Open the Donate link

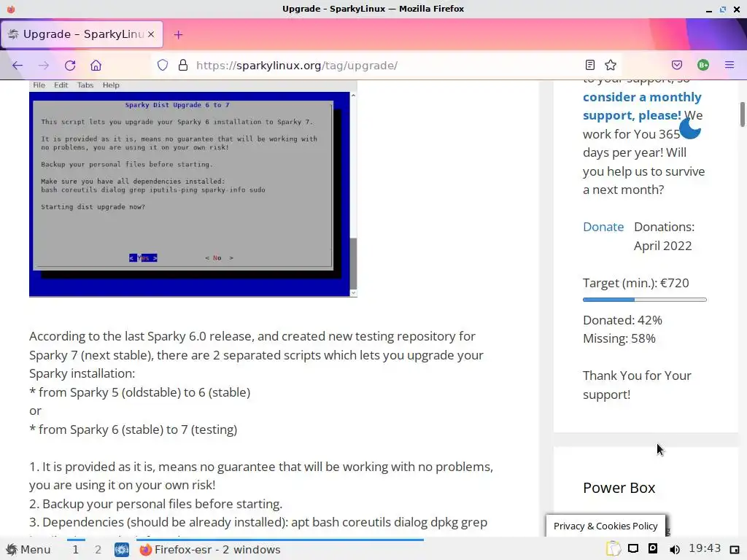point(603,227)
